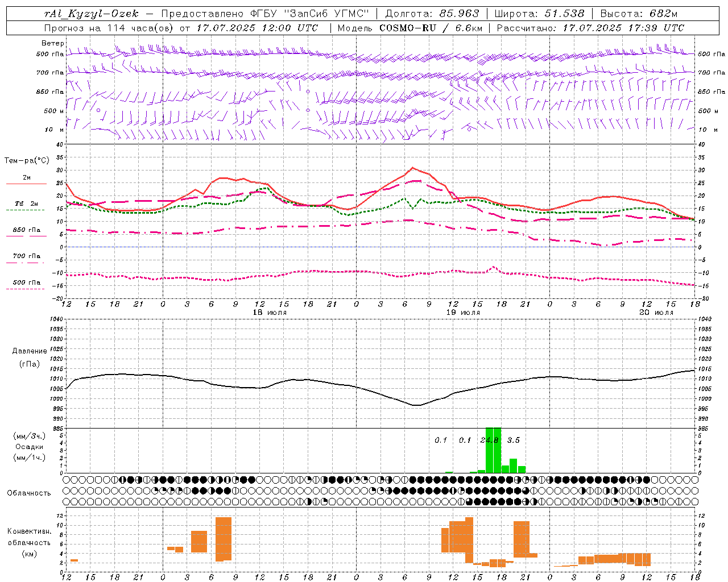Screen dimensions: 728x582
Task: Click the 24.8 precipitation total value
Action: (490, 440)
